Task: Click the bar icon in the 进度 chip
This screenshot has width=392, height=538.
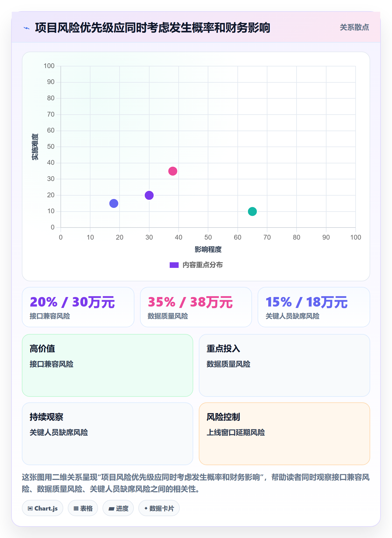Action: pyautogui.click(x=111, y=509)
